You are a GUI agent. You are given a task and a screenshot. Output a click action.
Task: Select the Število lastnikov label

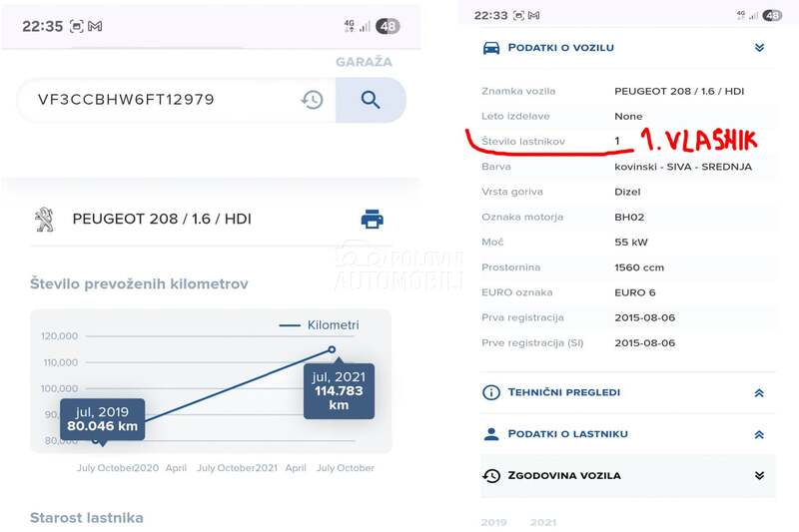(x=523, y=142)
